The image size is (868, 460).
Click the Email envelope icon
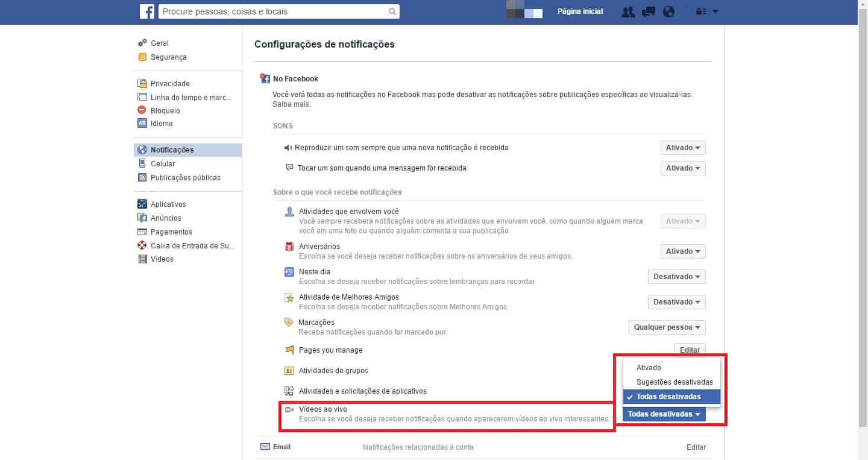pos(265,447)
